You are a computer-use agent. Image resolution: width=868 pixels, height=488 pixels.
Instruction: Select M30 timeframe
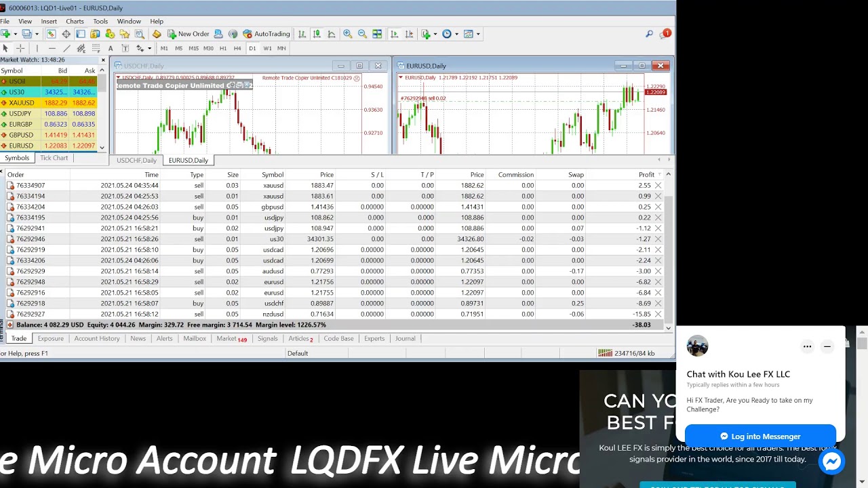[208, 48]
